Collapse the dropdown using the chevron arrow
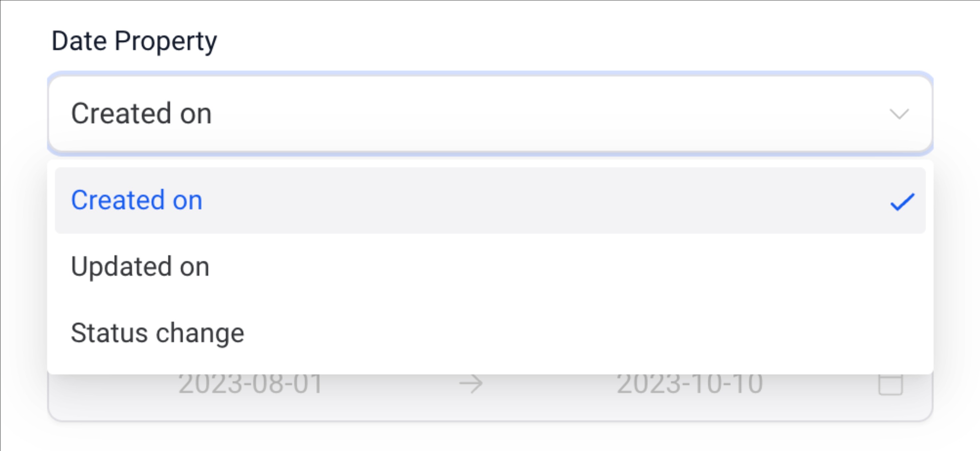Image resolution: width=980 pixels, height=451 pixels. pos(899,114)
